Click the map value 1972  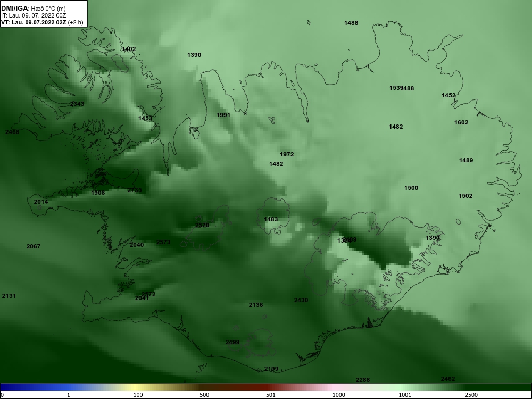(287, 154)
